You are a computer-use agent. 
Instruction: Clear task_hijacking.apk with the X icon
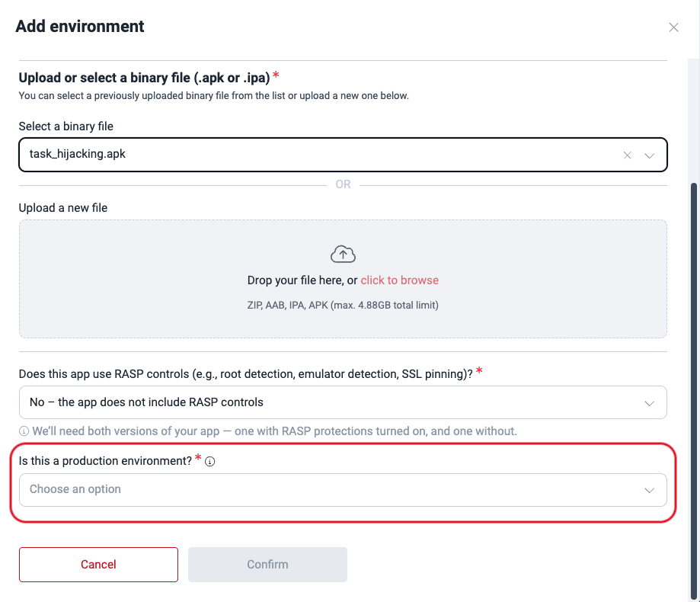click(627, 155)
